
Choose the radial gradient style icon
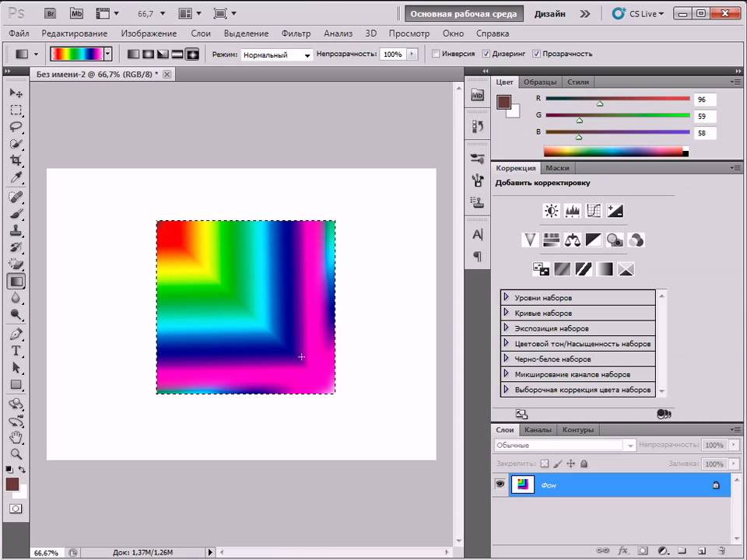147,54
